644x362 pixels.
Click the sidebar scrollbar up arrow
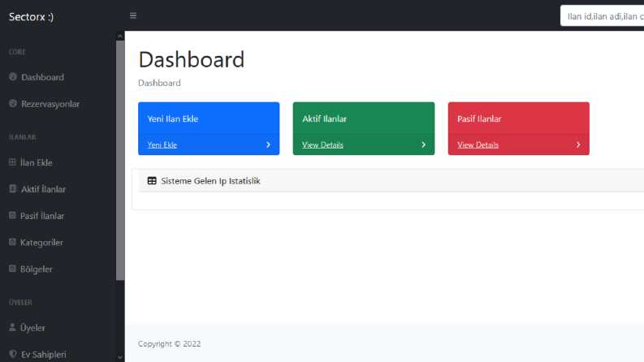pos(120,36)
